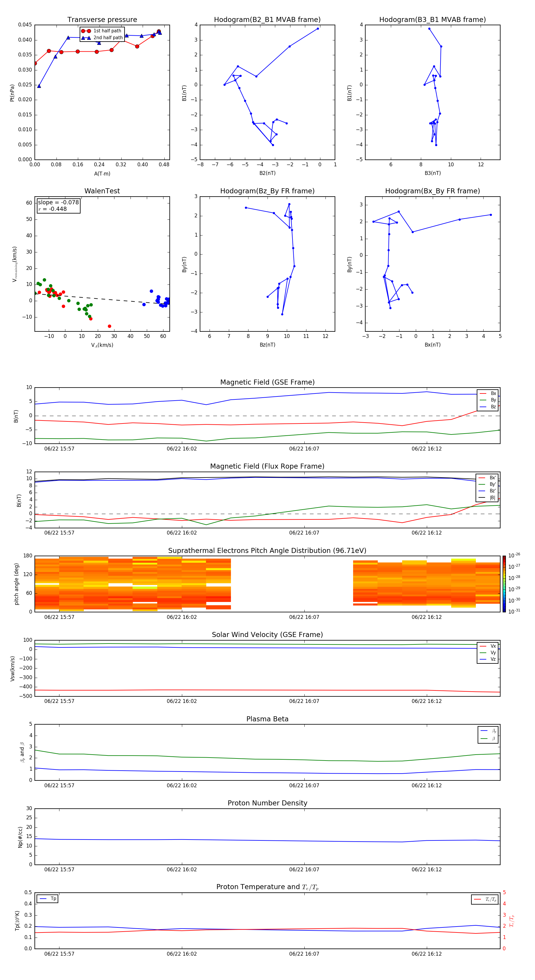Click the 'Hodogram(B3_B1 MVAB frame)' title
This screenshot has height=980, width=535.
[432, 20]
